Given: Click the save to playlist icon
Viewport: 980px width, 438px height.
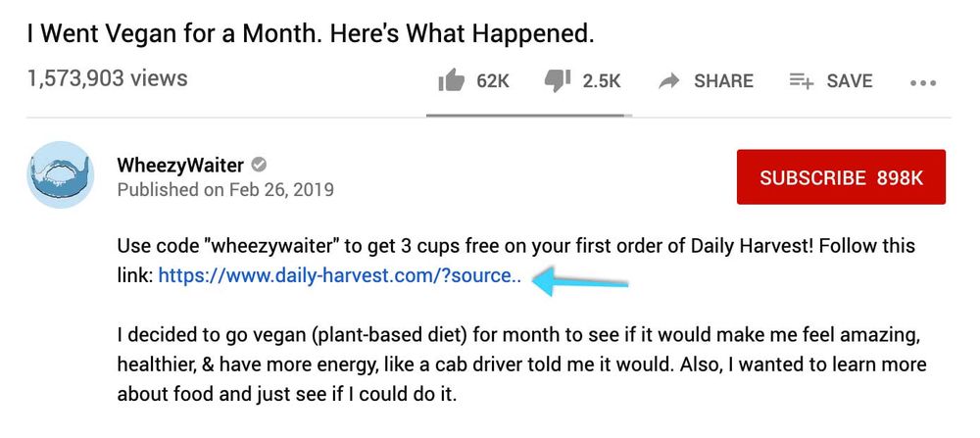Looking at the screenshot, I should click(802, 81).
